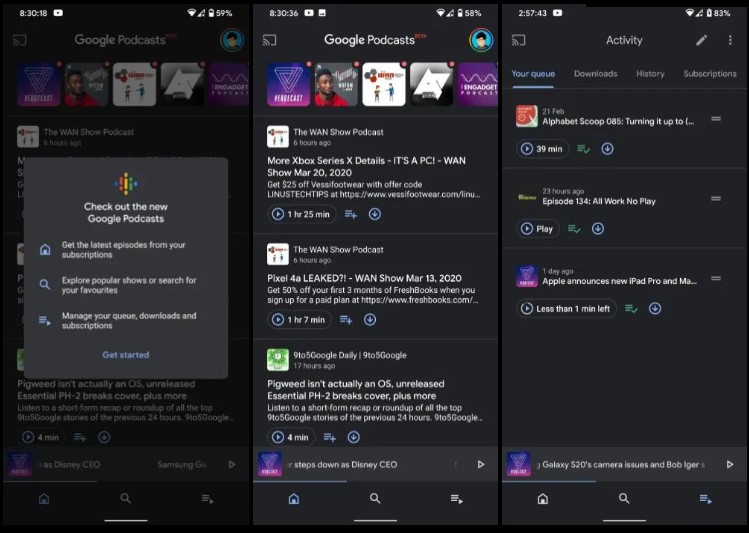Image resolution: width=749 pixels, height=533 pixels.
Task: Tap Play for Episode 134: All Work No Play
Action: click(537, 229)
